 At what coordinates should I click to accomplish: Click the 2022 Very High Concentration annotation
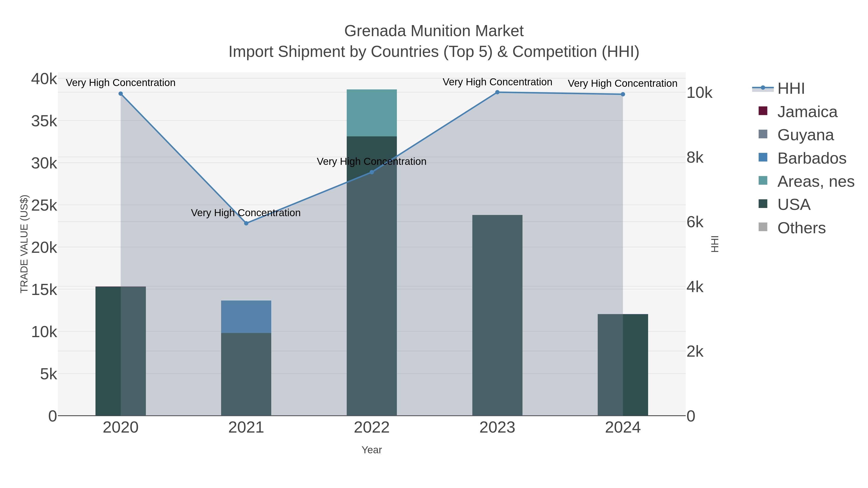pyautogui.click(x=372, y=162)
